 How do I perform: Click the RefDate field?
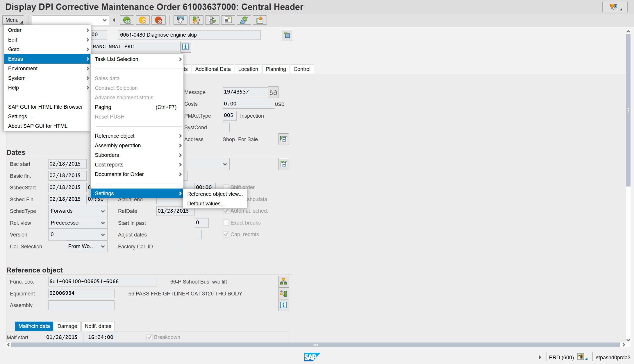coord(175,211)
